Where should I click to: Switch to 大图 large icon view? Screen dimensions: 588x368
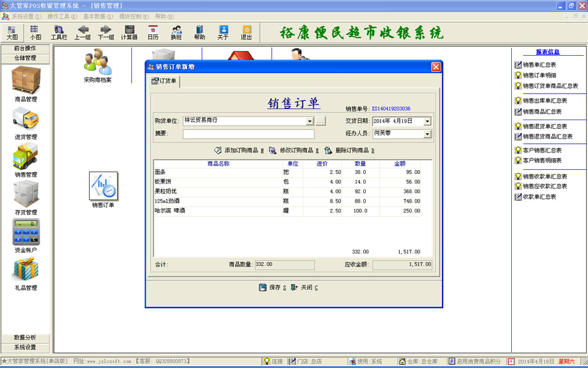point(12,33)
